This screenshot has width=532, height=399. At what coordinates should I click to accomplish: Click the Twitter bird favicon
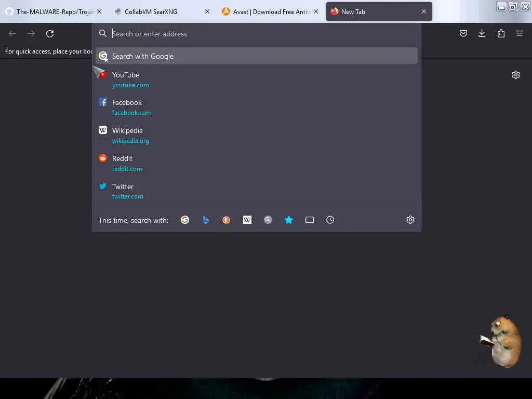pyautogui.click(x=103, y=186)
